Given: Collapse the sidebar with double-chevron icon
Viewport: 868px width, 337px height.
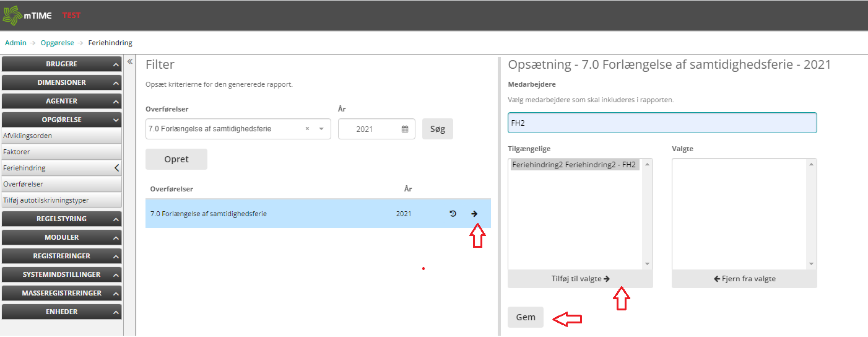Looking at the screenshot, I should tap(130, 61).
